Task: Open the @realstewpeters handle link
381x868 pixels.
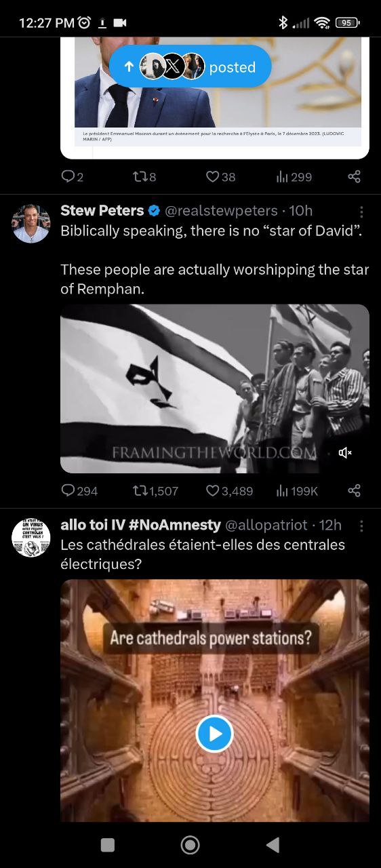Action: pos(221,211)
